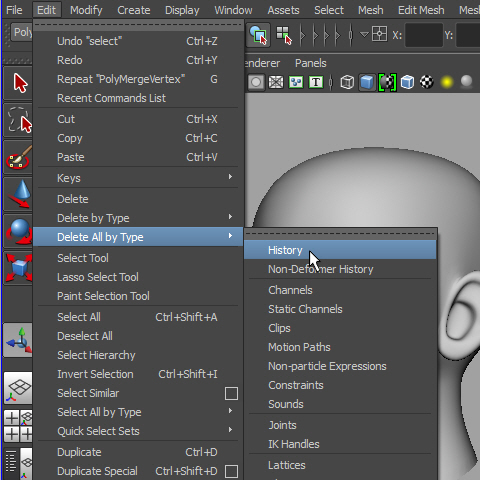Choose the Paint Selection brush tool icon
Viewport: 480px width, 480px height.
[18, 157]
